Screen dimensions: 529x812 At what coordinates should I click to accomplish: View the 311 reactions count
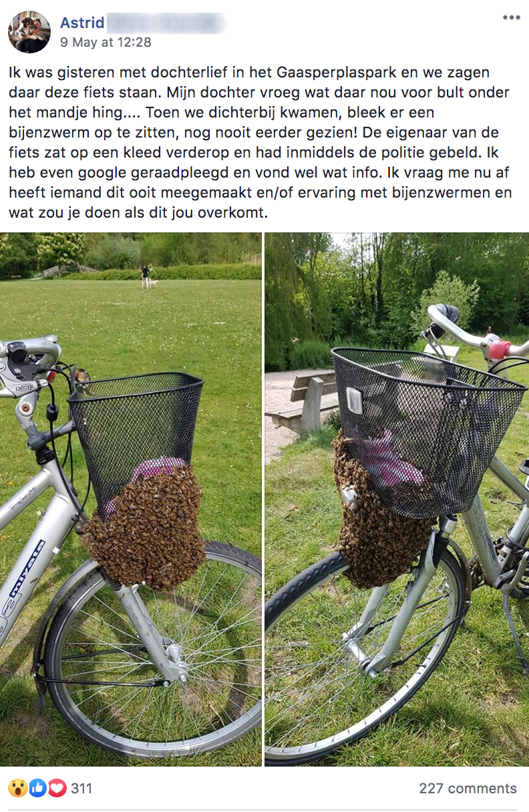coord(81,789)
